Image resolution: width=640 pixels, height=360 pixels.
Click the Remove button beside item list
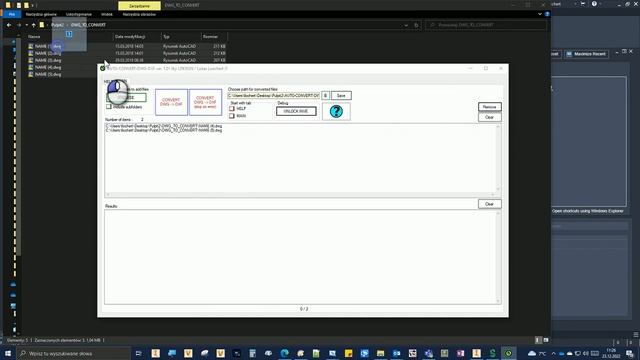point(489,107)
